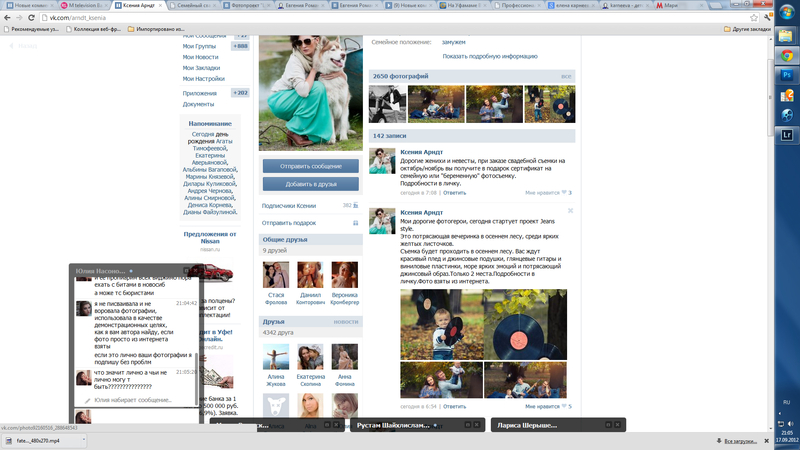Image resolution: width=800 pixels, height=450 pixels.
Task: Click Ответить under the first wall post
Action: point(455,192)
